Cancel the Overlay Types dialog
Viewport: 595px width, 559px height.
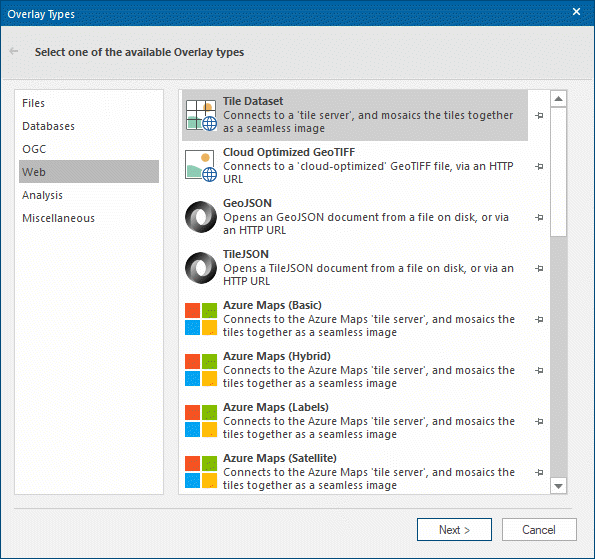coord(539,529)
